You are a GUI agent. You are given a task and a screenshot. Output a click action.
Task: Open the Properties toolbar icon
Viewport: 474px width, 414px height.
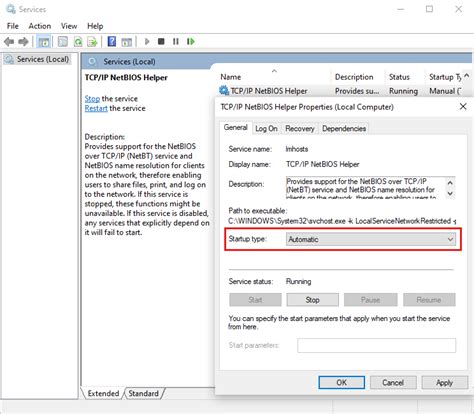[x=63, y=42]
